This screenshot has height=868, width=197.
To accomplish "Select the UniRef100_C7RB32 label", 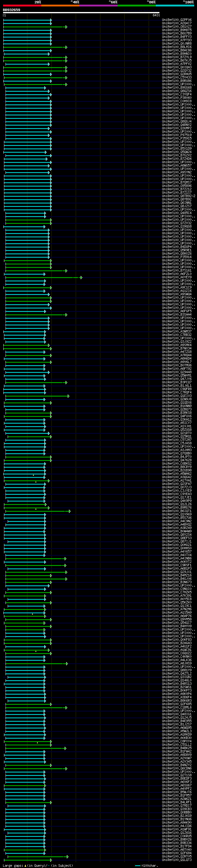I will tap(177, 335).
